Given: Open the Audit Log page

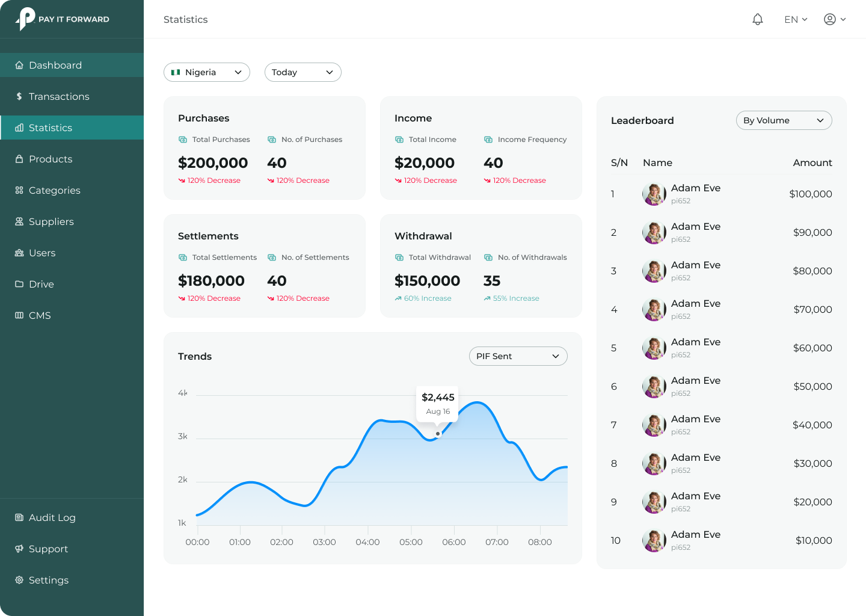Looking at the screenshot, I should [52, 517].
